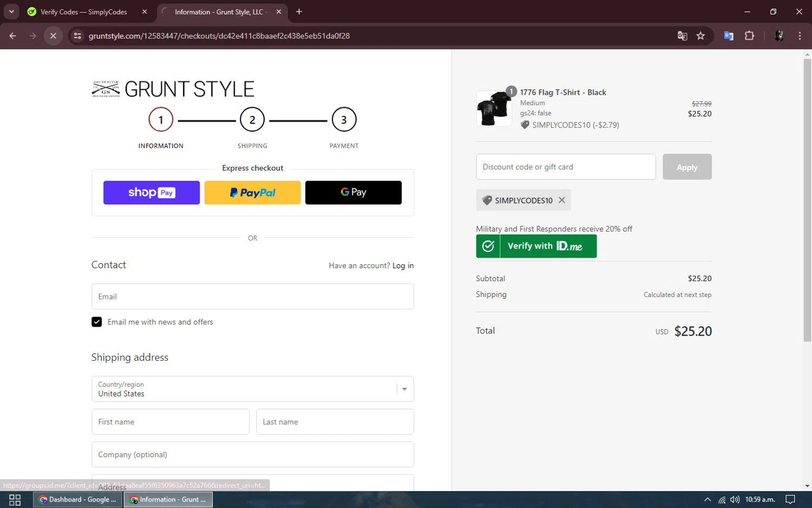Open Chrome three-dot menu
This screenshot has height=508, width=812.
pos(800,36)
